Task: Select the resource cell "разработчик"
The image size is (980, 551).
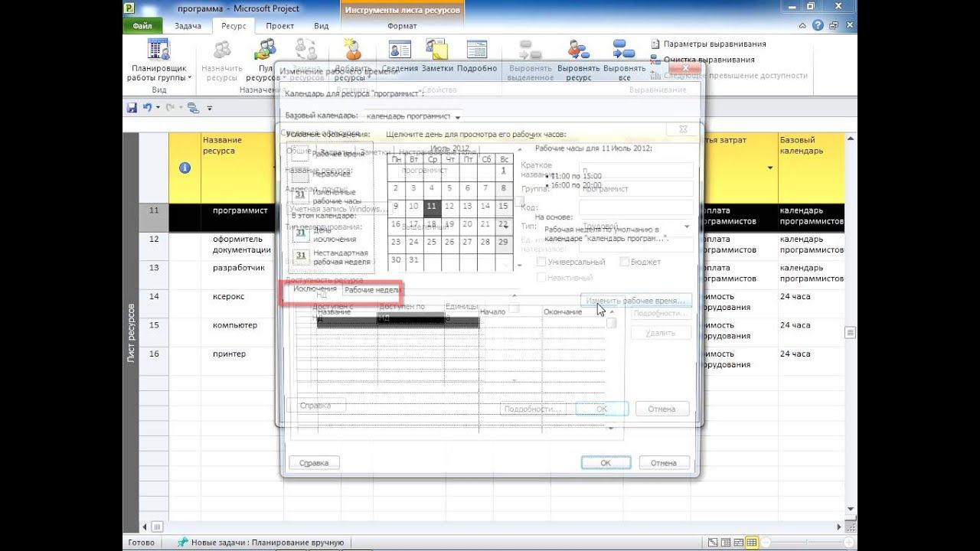Action: [239, 268]
